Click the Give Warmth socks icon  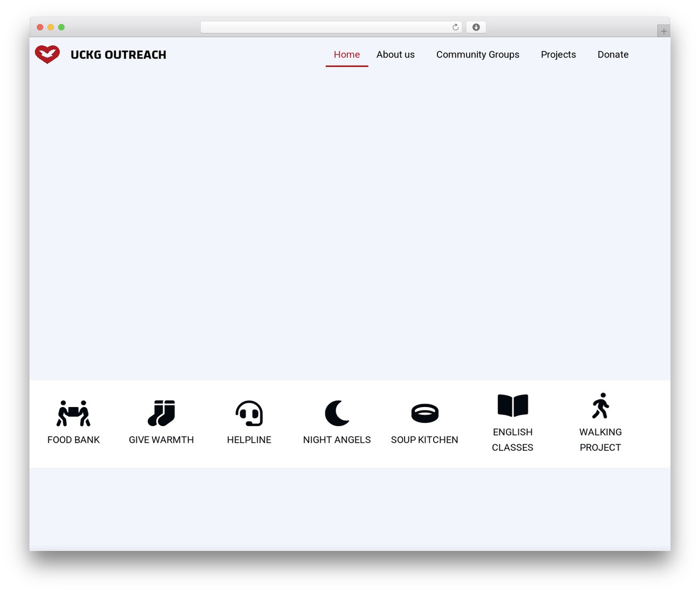point(161,413)
